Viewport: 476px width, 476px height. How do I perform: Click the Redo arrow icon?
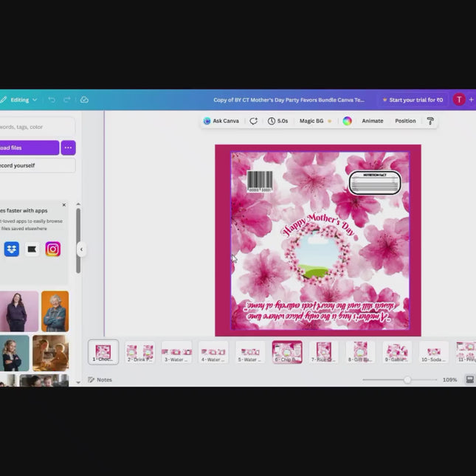[x=67, y=100]
